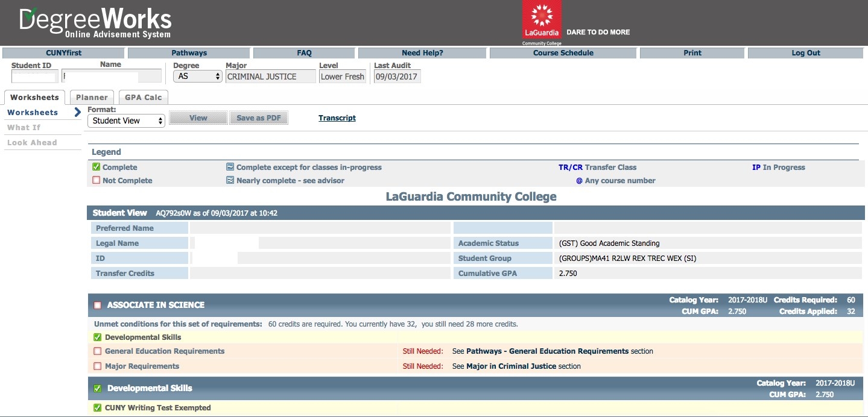Open the Transcript link
This screenshot has width=868, height=417.
point(337,118)
